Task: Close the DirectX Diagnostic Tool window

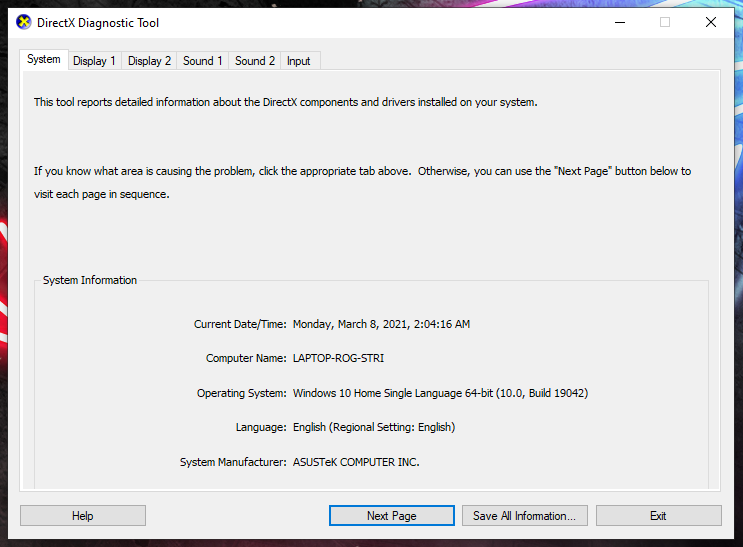Action: click(711, 22)
